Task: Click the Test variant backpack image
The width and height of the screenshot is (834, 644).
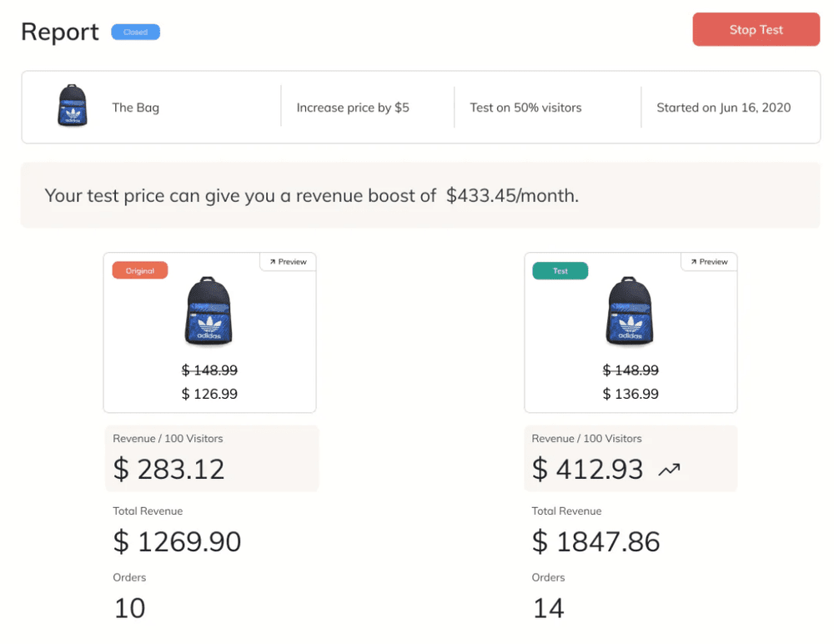Action: pos(631,311)
